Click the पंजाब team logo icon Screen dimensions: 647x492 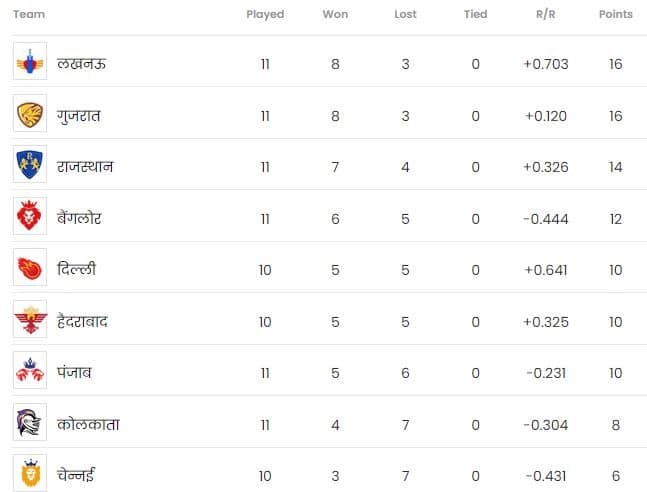coord(30,372)
